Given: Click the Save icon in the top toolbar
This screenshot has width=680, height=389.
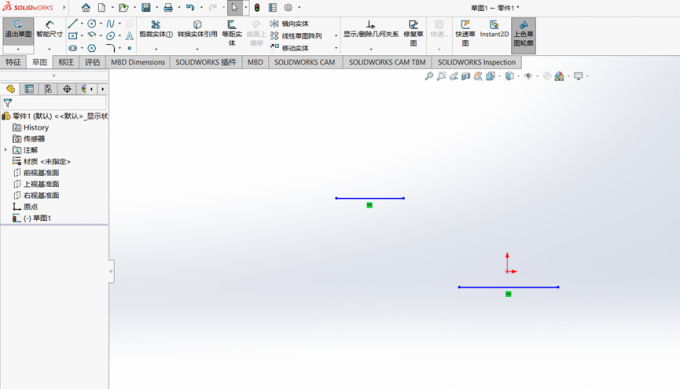Looking at the screenshot, I should tap(146, 7).
